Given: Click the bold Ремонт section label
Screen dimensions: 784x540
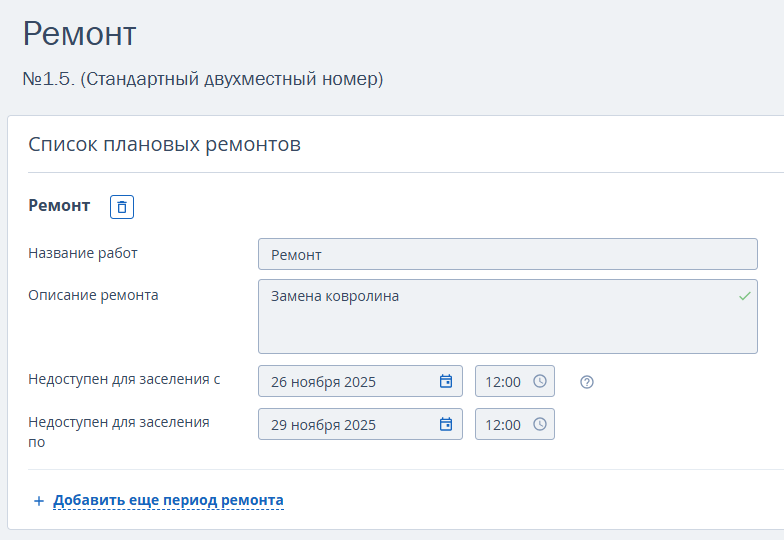Looking at the screenshot, I should 59,205.
